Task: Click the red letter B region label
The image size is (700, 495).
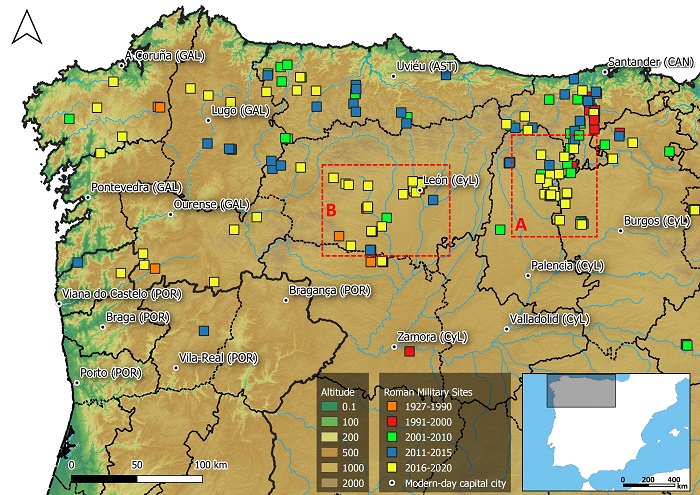Action: click(330, 211)
